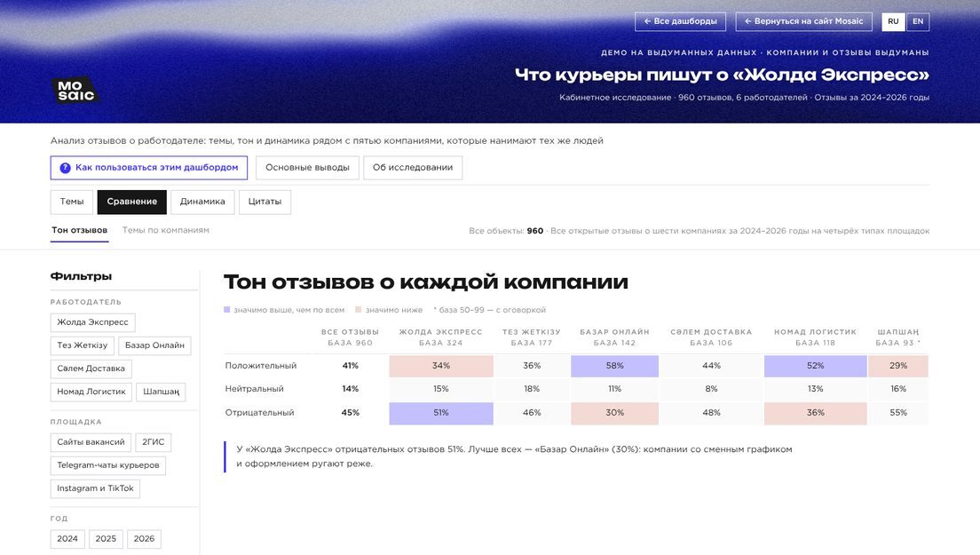
Task: Click the 29% positive cell for Шапшаң
Action: click(898, 366)
